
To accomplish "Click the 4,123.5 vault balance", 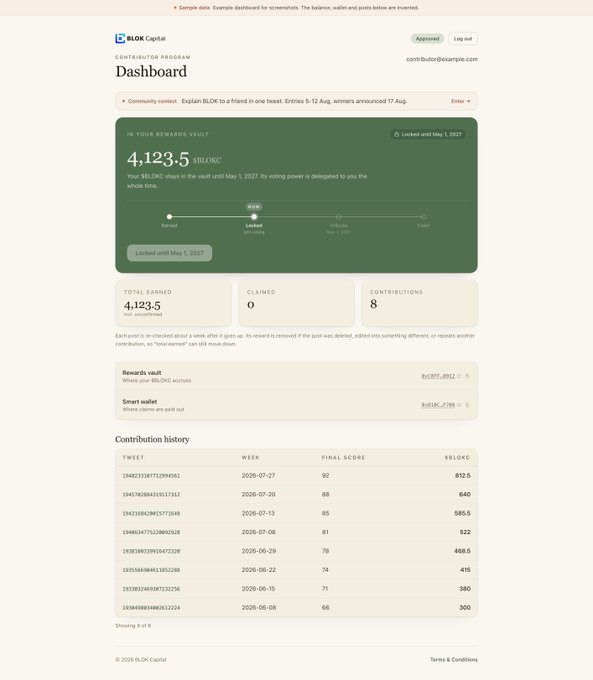I will [158, 158].
